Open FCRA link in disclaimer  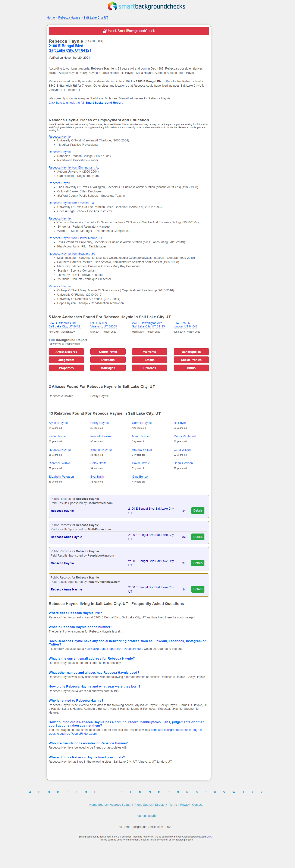[x=208, y=837]
